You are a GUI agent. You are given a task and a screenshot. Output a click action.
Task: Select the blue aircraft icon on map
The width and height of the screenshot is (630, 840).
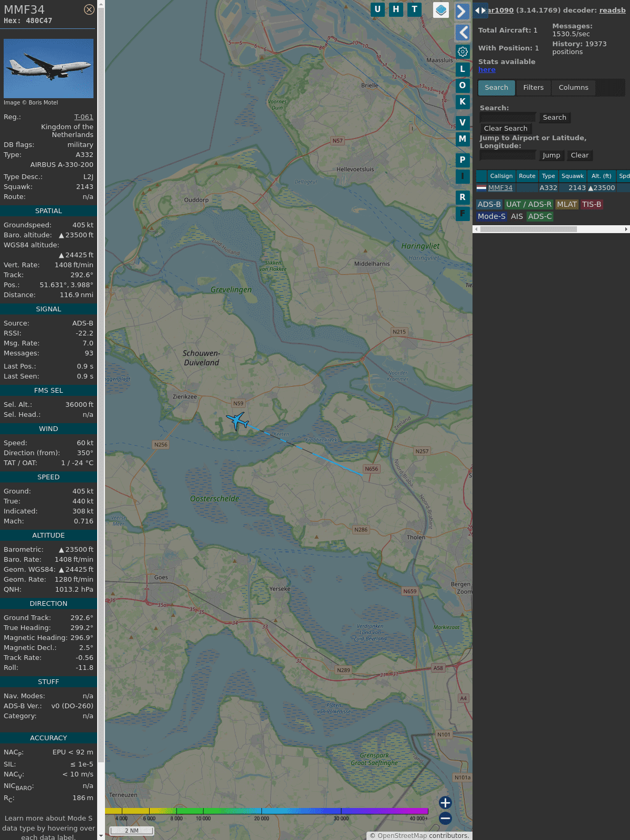click(x=237, y=421)
